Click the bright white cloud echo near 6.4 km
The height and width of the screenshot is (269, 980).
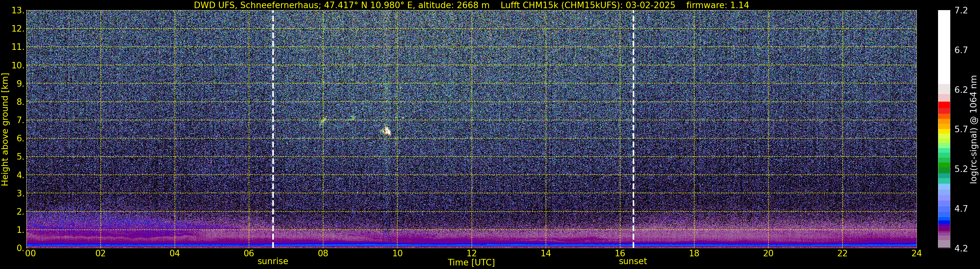[386, 131]
